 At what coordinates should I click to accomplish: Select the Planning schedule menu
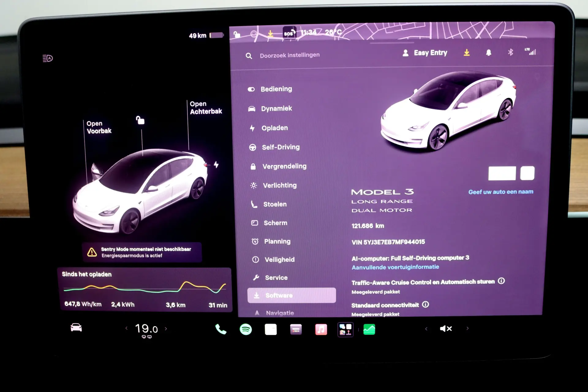(x=271, y=241)
